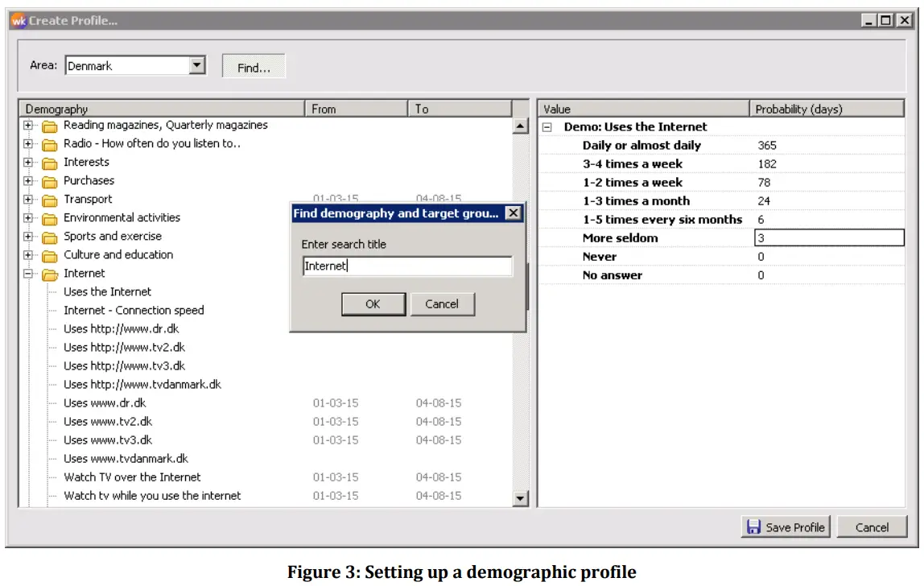Click the wk application icon in title bar
This screenshot has width=924, height=586.
click(19, 20)
